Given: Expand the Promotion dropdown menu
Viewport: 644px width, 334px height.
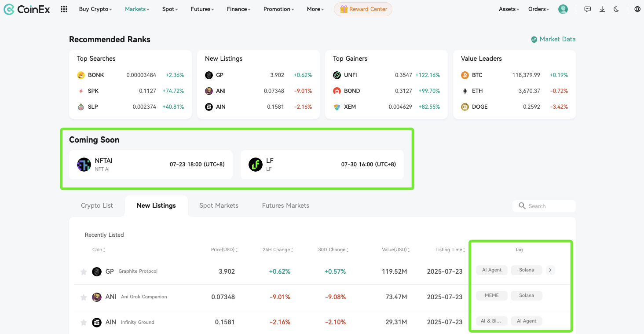Looking at the screenshot, I should (279, 9).
